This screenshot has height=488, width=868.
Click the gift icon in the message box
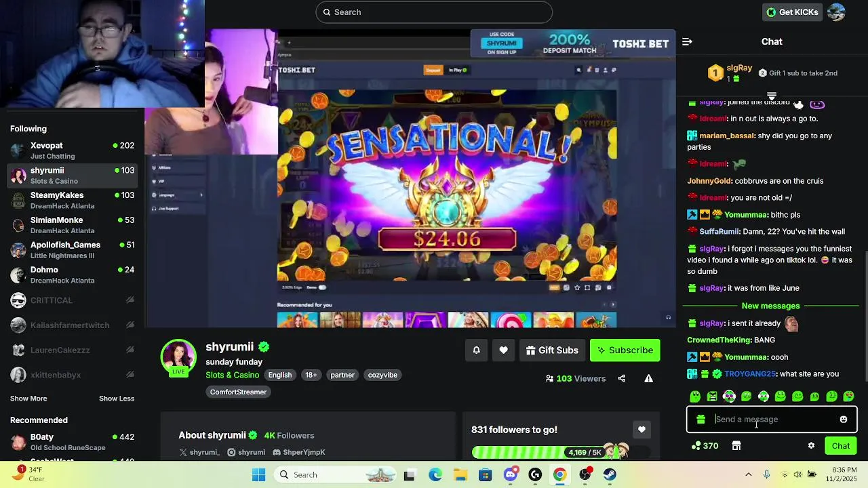click(701, 420)
